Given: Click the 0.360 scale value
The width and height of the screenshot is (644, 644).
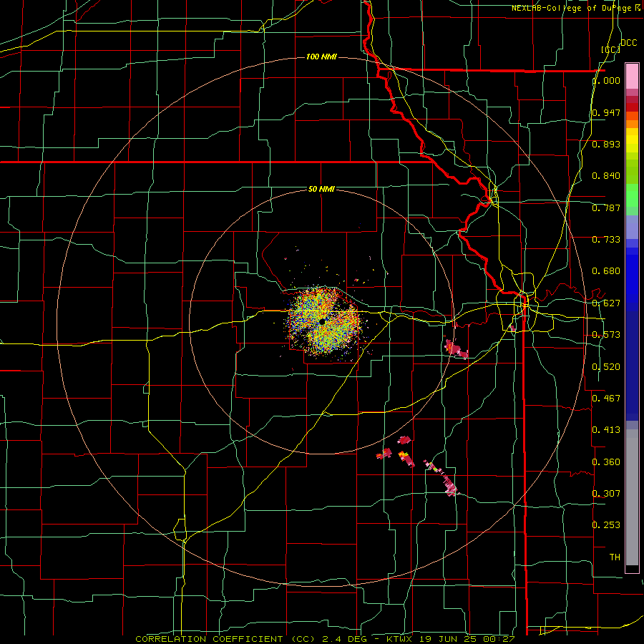Looking at the screenshot, I should 606,462.
